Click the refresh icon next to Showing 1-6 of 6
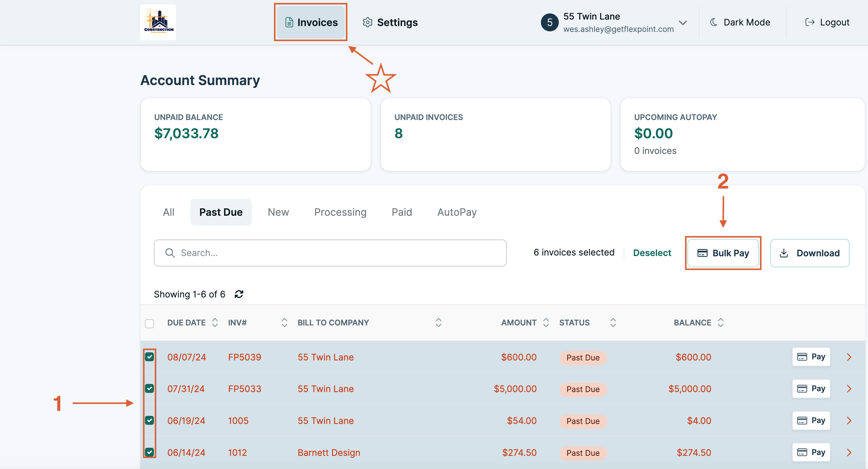868x469 pixels. tap(239, 294)
